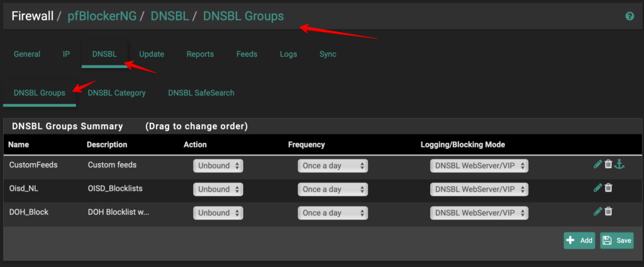Open the Feeds tab
Image resolution: width=644 pixels, height=267 pixels.
point(247,54)
